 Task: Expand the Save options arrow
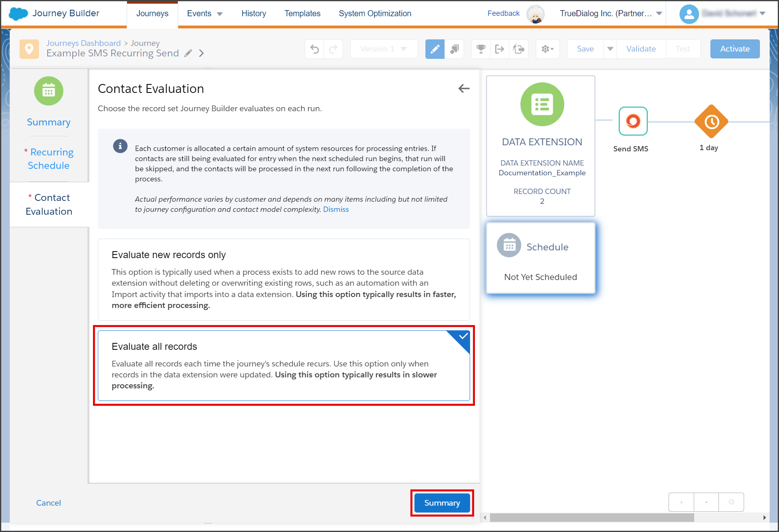(610, 49)
